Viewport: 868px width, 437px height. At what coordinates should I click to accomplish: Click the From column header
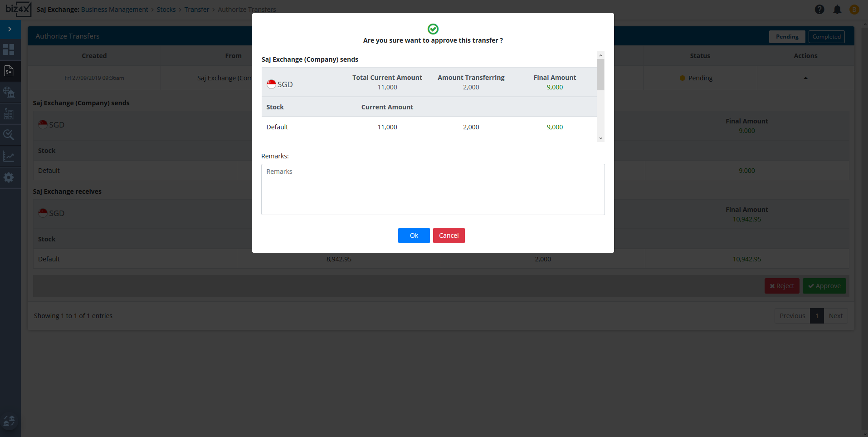tap(233, 56)
